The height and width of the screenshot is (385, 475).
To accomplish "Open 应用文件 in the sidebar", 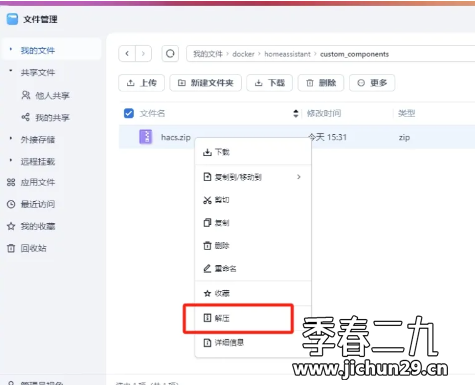I will [x=38, y=182].
